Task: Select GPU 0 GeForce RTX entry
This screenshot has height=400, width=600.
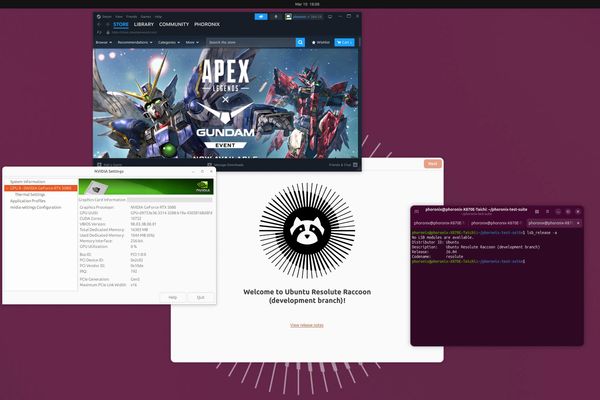Action: tap(41, 188)
